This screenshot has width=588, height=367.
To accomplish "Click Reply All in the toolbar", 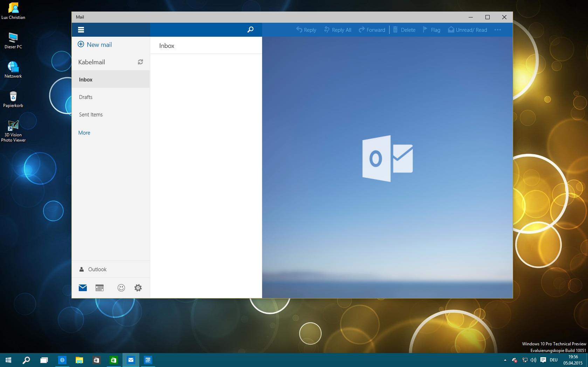I will coord(338,30).
